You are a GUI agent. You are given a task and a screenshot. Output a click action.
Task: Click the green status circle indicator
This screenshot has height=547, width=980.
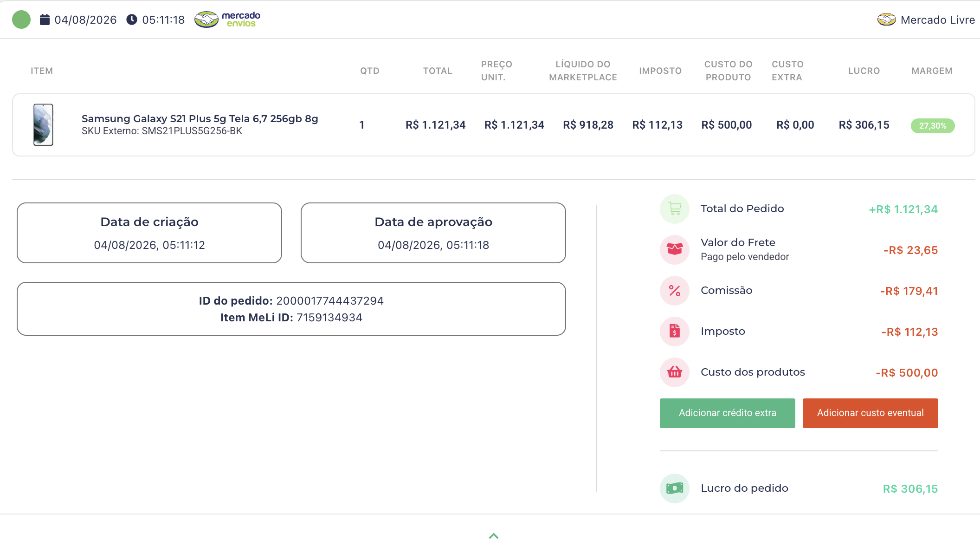tap(21, 20)
